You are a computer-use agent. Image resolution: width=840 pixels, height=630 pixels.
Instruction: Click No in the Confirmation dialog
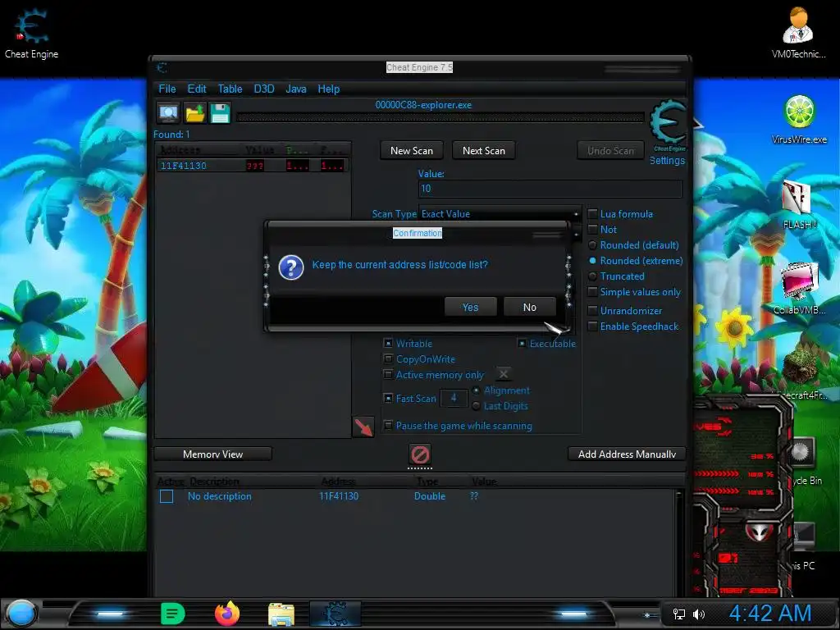click(x=530, y=307)
